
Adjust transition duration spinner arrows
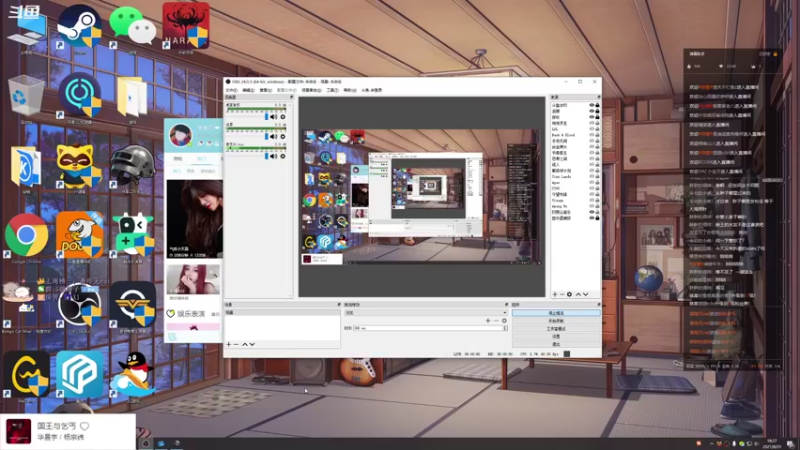pos(505,328)
